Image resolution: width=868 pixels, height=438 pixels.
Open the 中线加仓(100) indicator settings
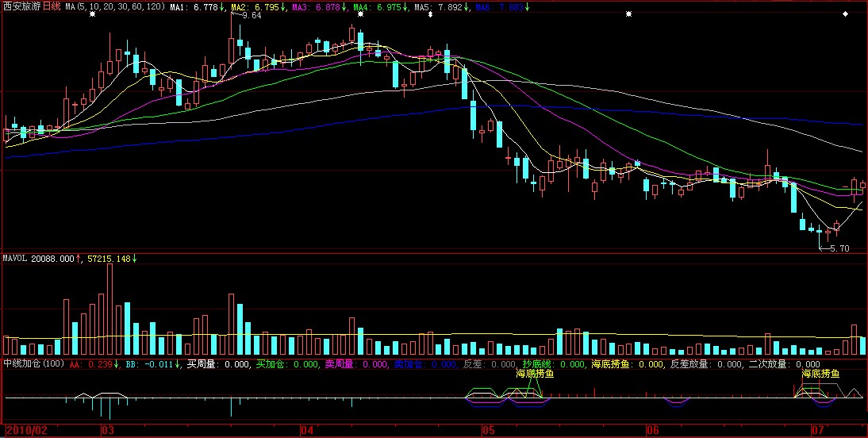pyautogui.click(x=33, y=364)
